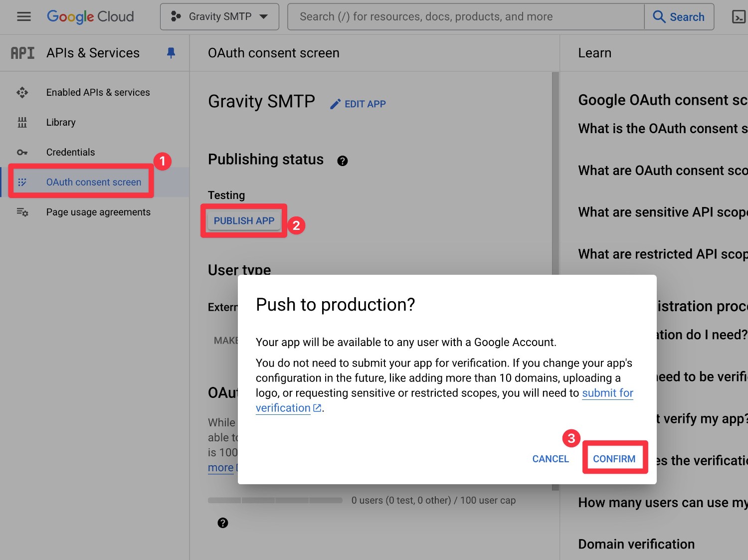This screenshot has height=560, width=748.
Task: Click the OAuth consent screen icon
Action: [x=22, y=182]
